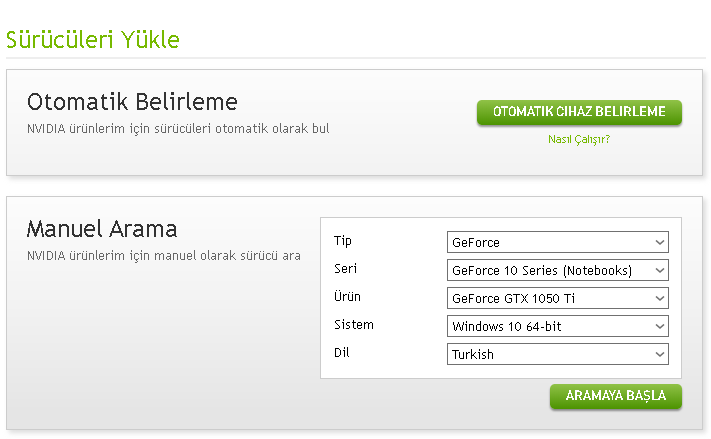The height and width of the screenshot is (439, 711).
Task: Open the Ürün dropdown showing GTX 1050 Ti
Action: pos(548,298)
